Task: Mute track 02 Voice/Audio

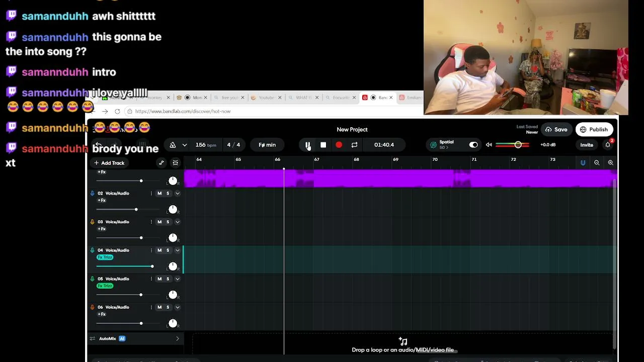Action: click(159, 194)
